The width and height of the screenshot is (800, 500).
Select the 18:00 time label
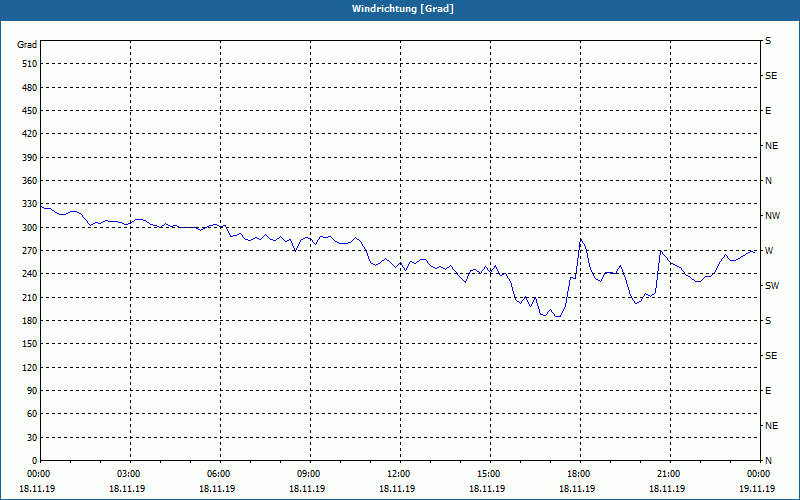(x=578, y=474)
